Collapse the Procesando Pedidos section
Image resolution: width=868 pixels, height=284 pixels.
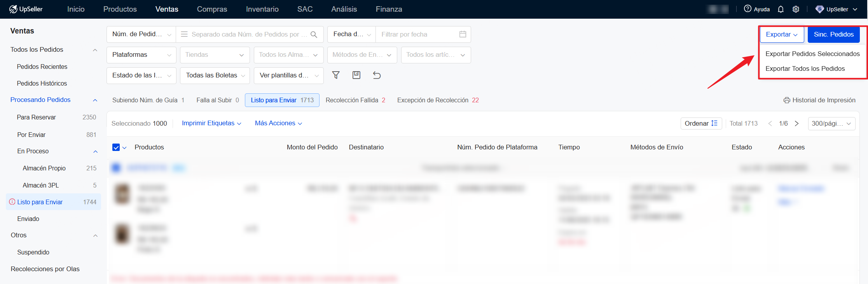click(x=95, y=100)
